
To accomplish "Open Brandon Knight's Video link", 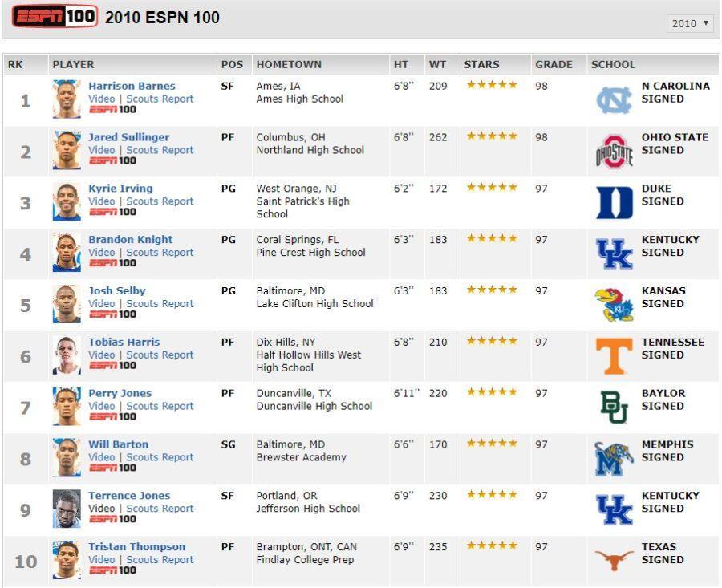I will click(101, 253).
